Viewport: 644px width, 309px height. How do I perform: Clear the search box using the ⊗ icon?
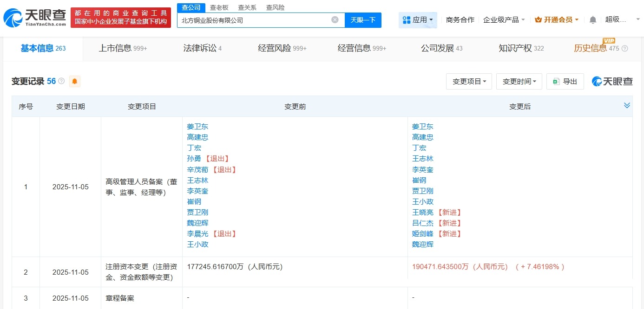tap(335, 19)
